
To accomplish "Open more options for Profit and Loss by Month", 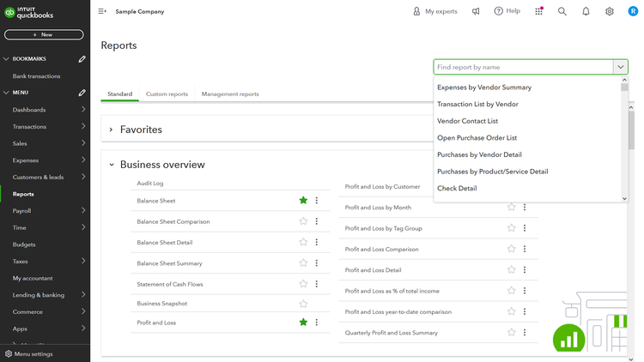I will [525, 208].
